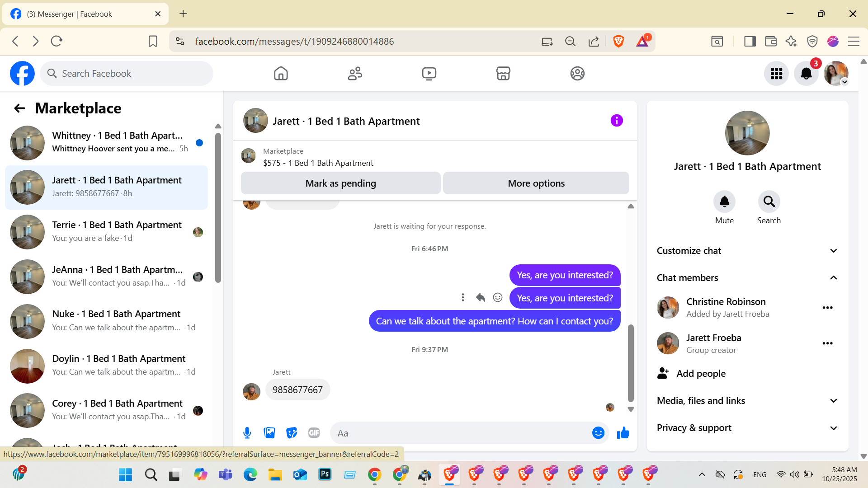
Task: Reload the Messenger page
Action: click(57, 42)
